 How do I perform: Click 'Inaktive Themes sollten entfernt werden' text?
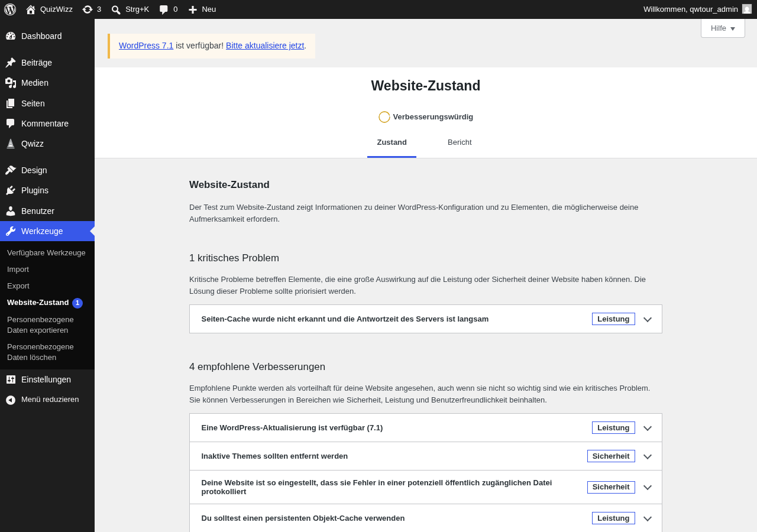tap(274, 456)
